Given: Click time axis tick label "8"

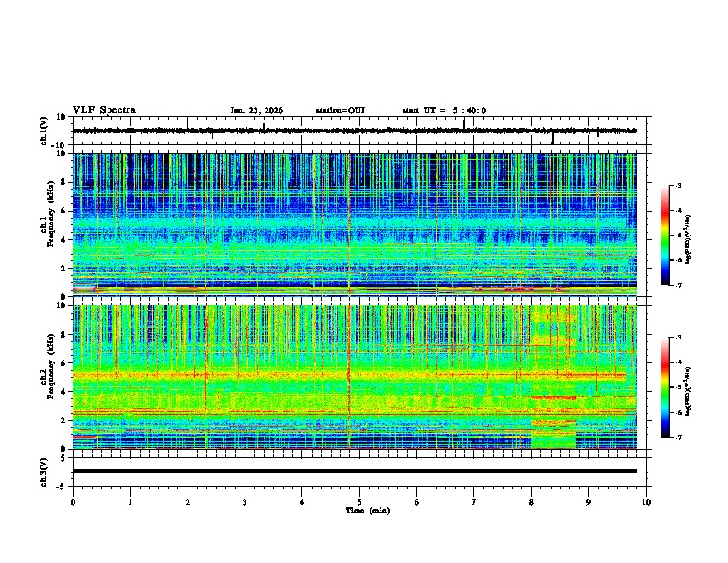Looking at the screenshot, I should 531,502.
